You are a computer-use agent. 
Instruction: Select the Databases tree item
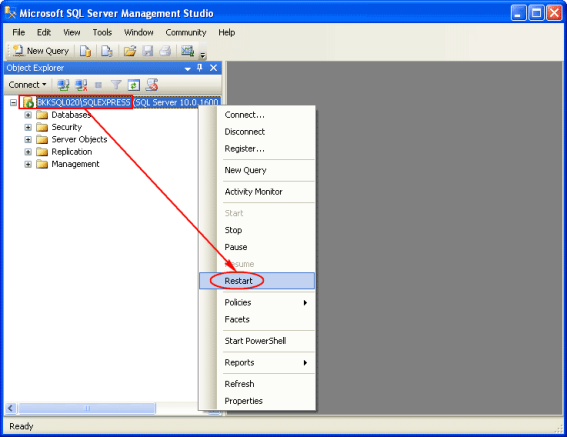(71, 115)
